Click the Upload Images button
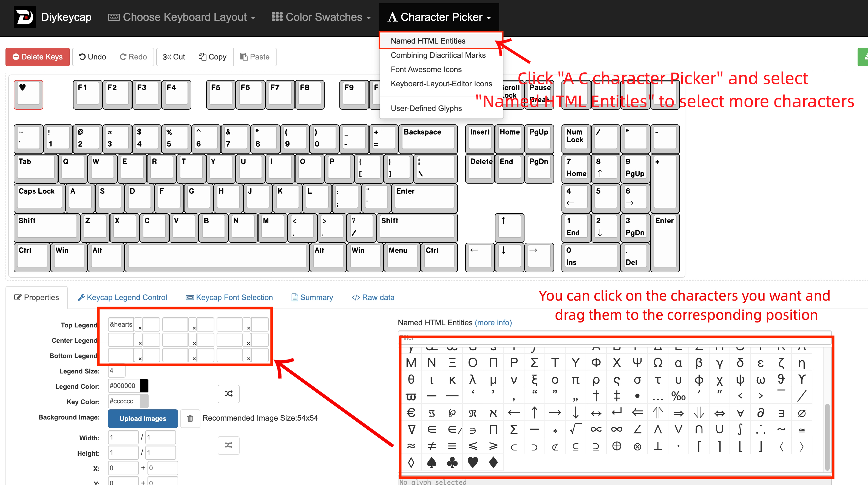 (x=143, y=418)
